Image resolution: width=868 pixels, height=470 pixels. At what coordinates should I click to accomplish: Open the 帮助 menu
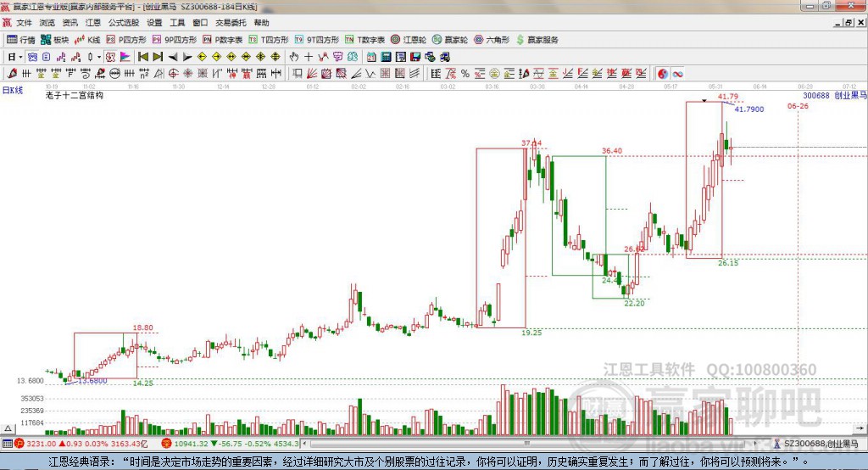click(x=261, y=23)
